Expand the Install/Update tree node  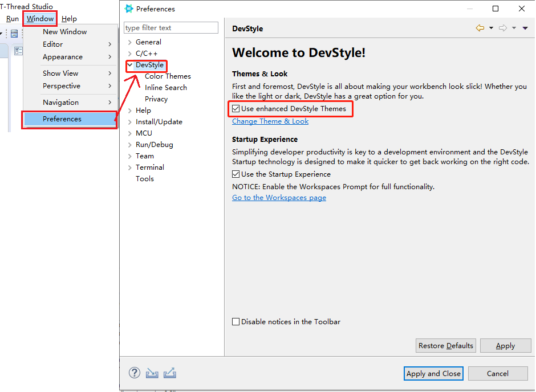click(129, 122)
